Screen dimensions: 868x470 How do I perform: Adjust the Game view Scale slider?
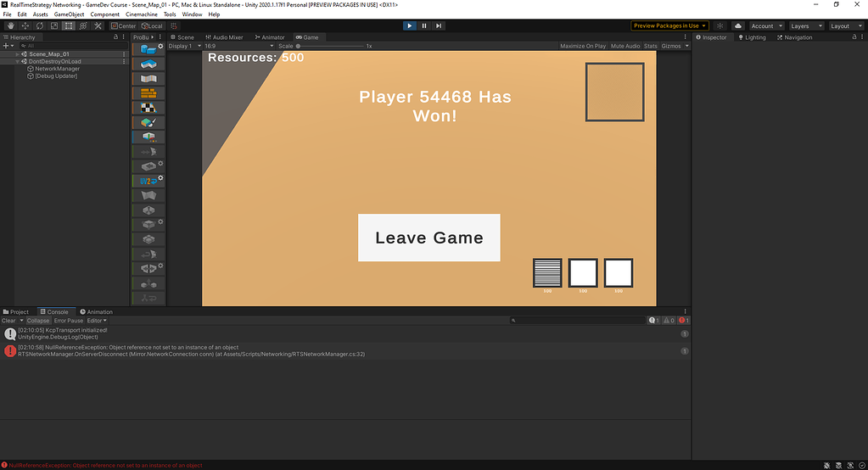point(330,46)
